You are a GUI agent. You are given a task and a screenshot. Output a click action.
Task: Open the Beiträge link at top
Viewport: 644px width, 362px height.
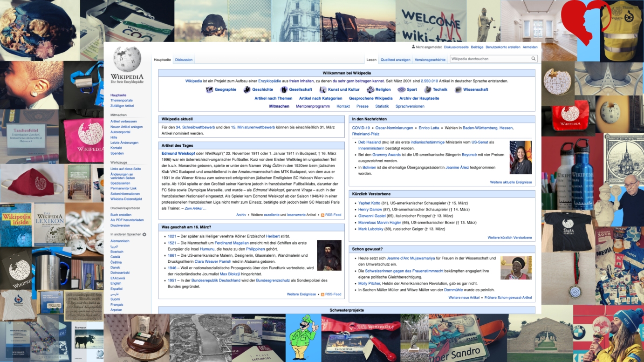tap(477, 47)
